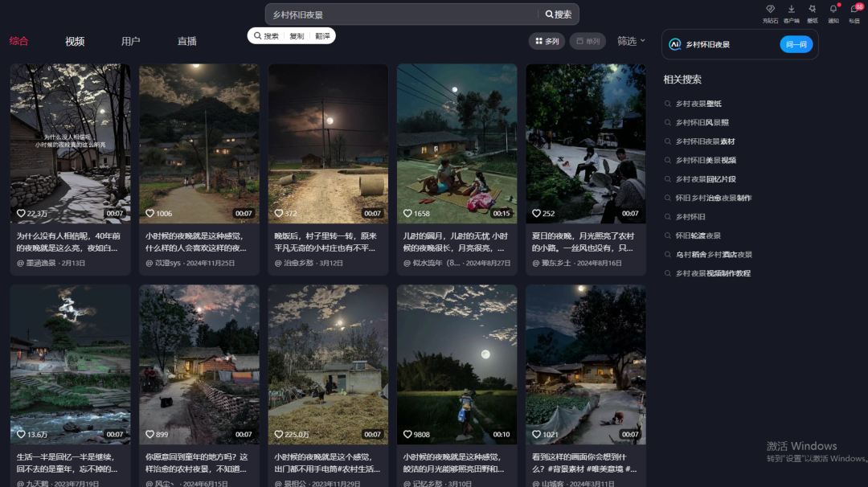
Task: Open video thumbnail with 9808 likes
Action: pyautogui.click(x=457, y=364)
